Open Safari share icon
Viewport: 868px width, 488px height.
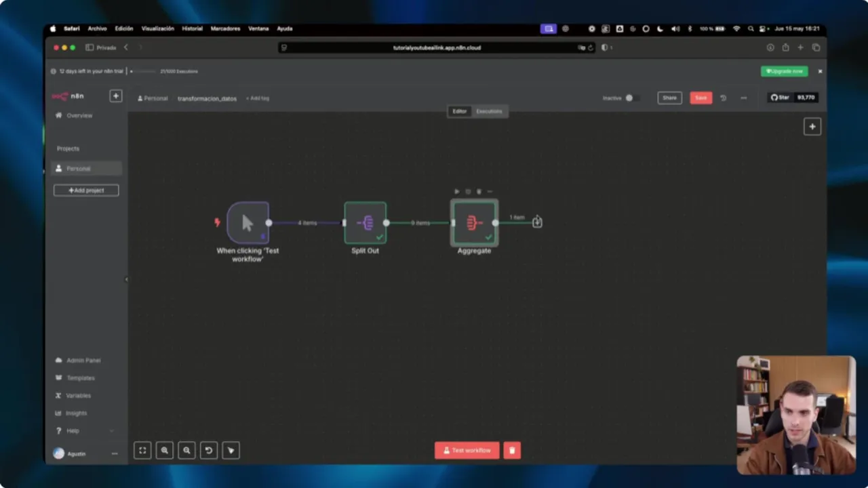785,47
